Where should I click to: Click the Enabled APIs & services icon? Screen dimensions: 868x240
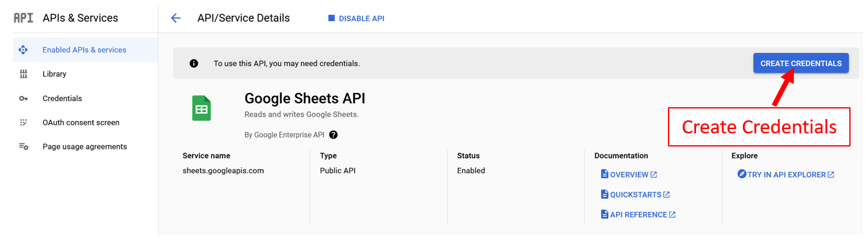click(x=23, y=50)
